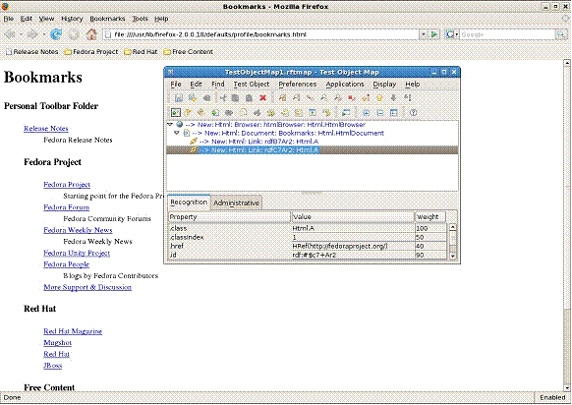Screen dimensions: 572x405
Task: Open More Support & Discussion link
Action: pyautogui.click(x=88, y=287)
